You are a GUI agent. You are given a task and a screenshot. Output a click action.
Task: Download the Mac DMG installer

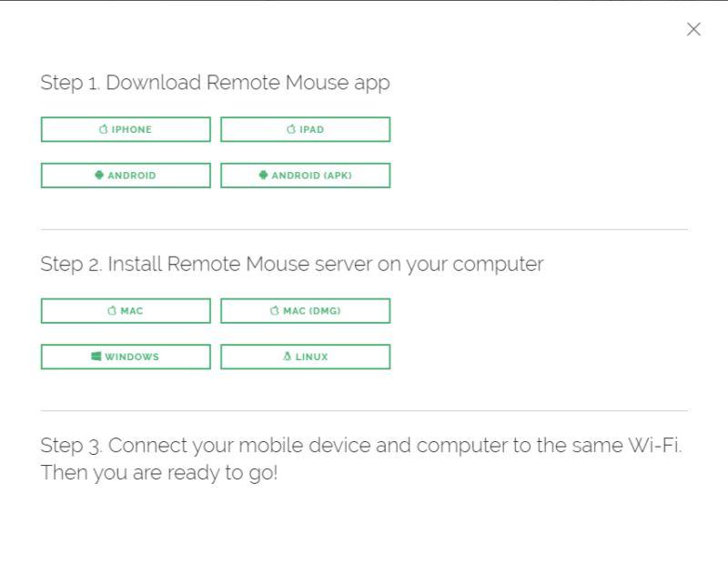306,310
